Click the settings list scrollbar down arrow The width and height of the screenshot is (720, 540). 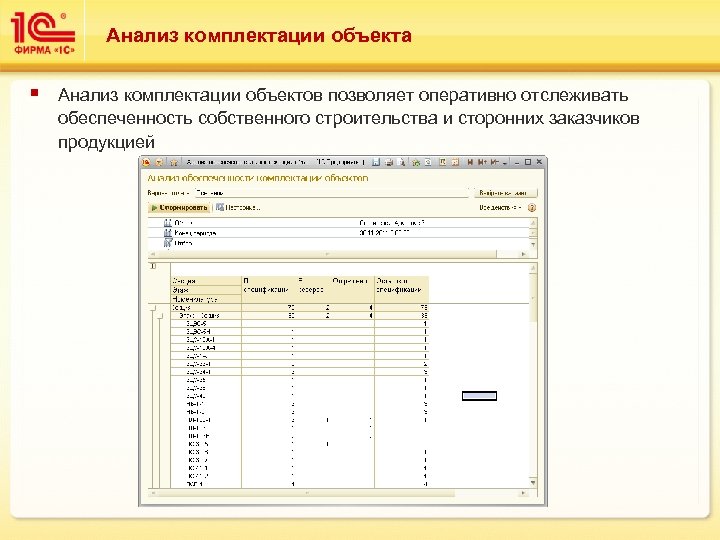[x=533, y=244]
